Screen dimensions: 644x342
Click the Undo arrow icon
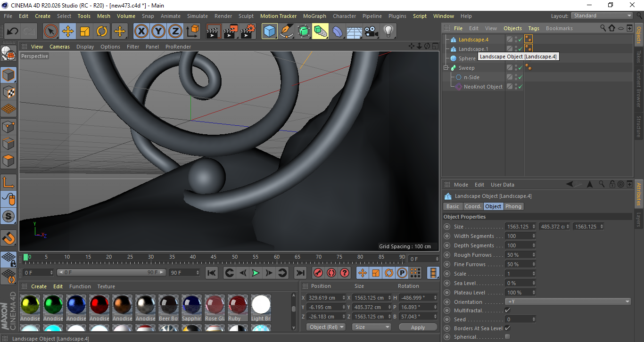point(13,32)
